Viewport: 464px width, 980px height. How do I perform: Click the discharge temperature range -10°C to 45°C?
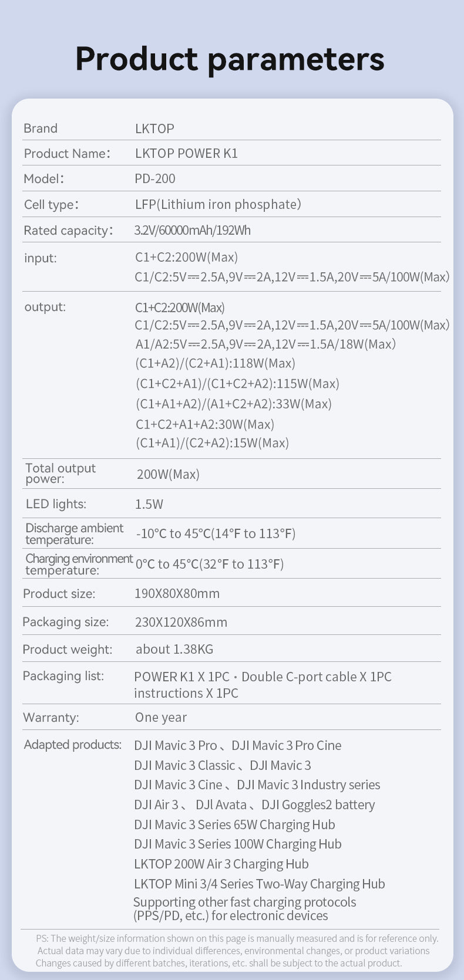coord(216,533)
